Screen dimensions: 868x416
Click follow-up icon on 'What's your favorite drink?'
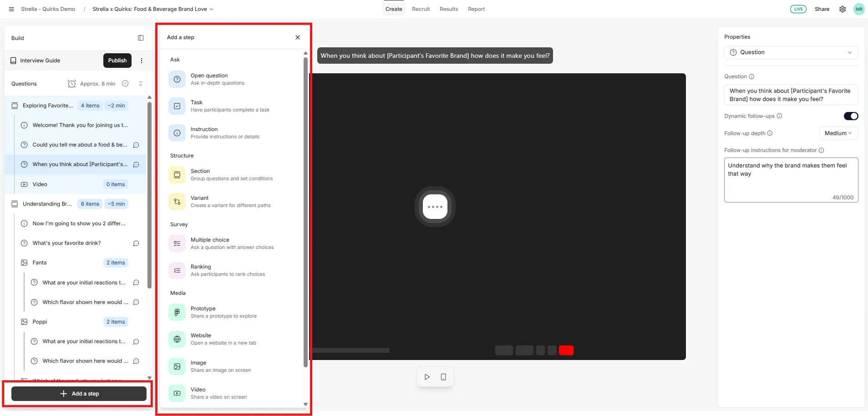tap(136, 243)
